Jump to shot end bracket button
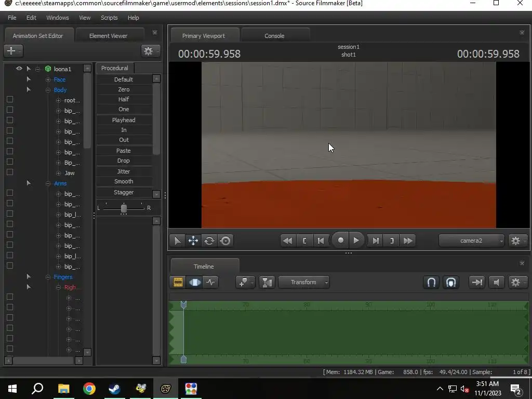 (392, 241)
